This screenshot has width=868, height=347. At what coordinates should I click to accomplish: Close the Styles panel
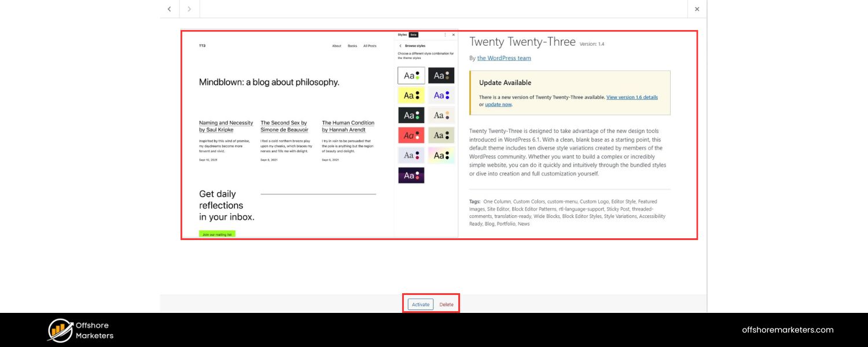click(454, 35)
